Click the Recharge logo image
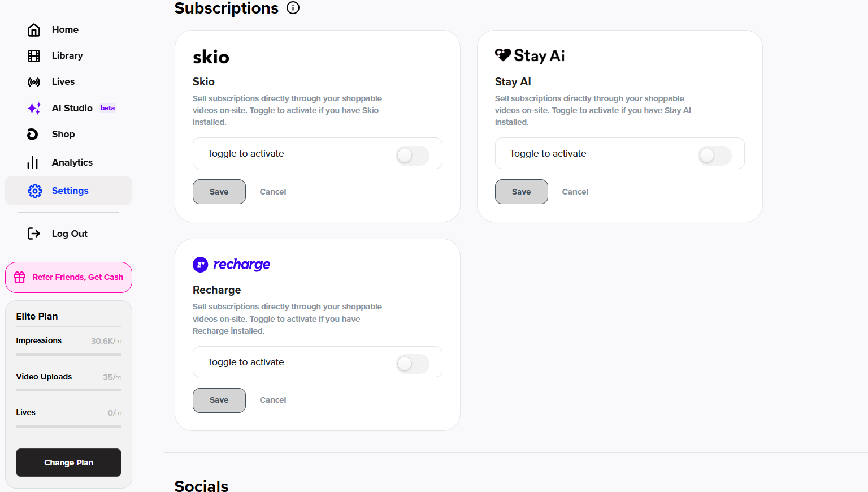Image resolution: width=868 pixels, height=492 pixels. 232,265
